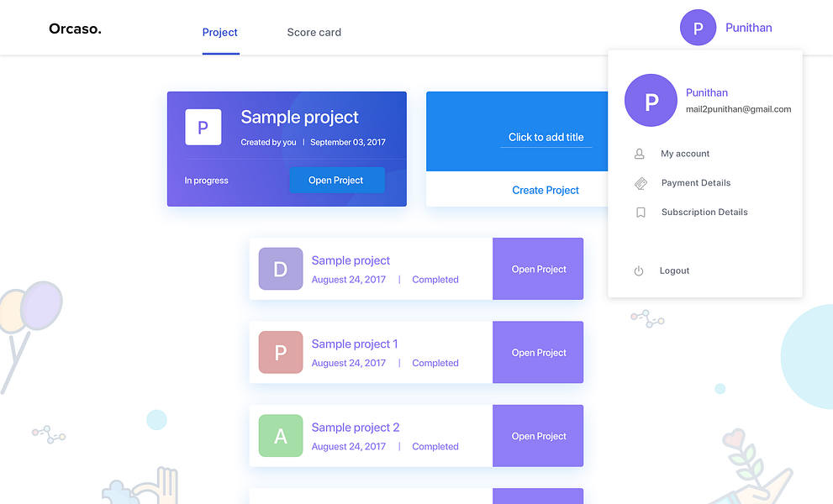Click the My account person icon

tap(639, 154)
